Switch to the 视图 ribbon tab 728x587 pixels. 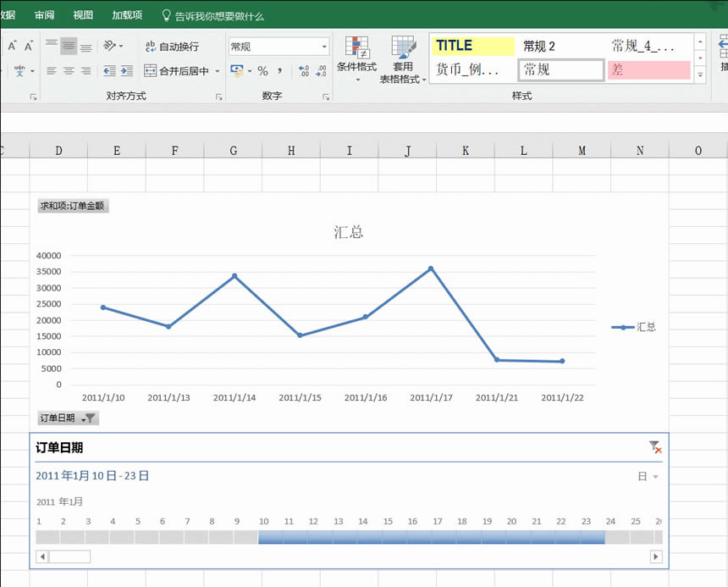click(82, 15)
